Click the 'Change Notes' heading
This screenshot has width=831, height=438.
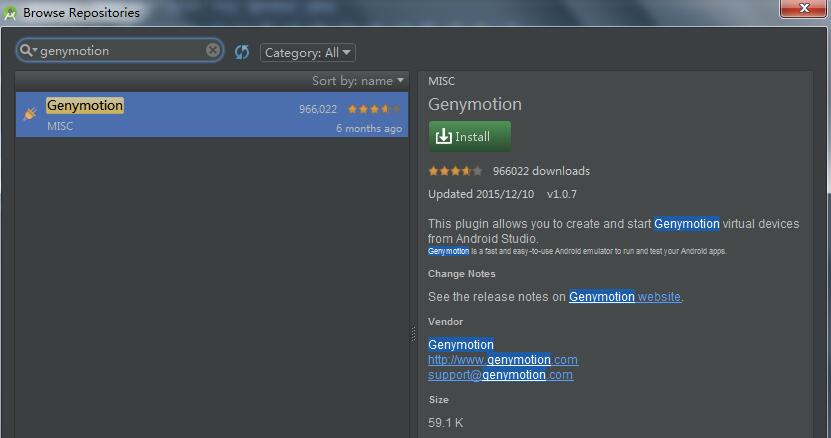click(x=462, y=274)
